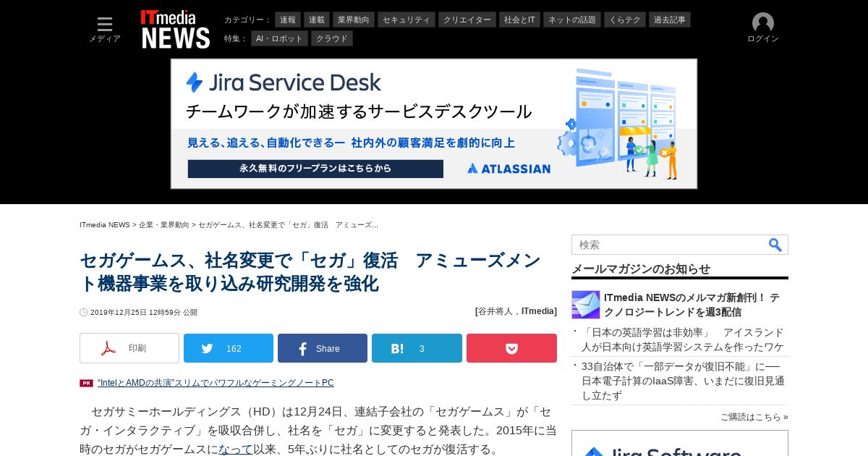Open the AI・ロボット feature

280,38
